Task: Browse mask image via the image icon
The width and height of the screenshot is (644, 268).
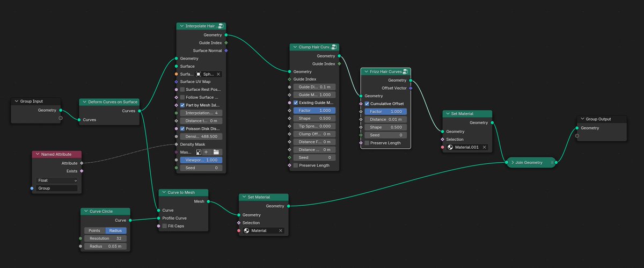Action: [x=198, y=152]
